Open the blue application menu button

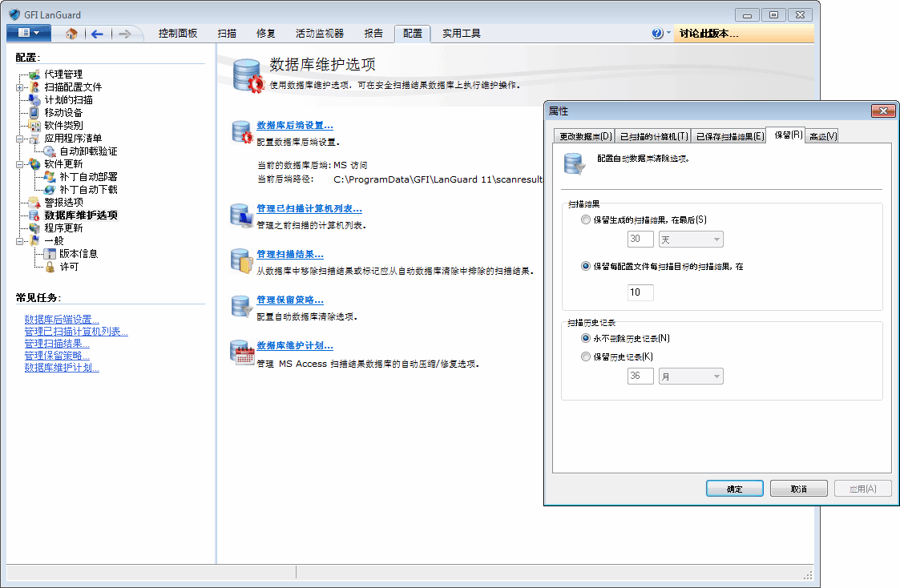click(29, 34)
